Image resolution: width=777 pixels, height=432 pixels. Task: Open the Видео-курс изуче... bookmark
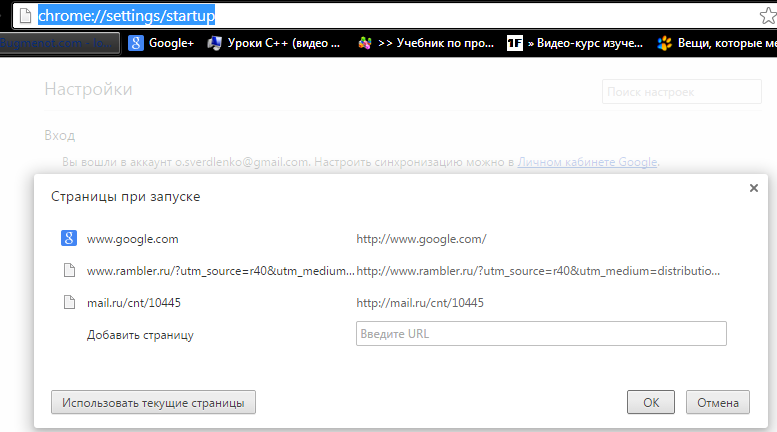click(574, 43)
